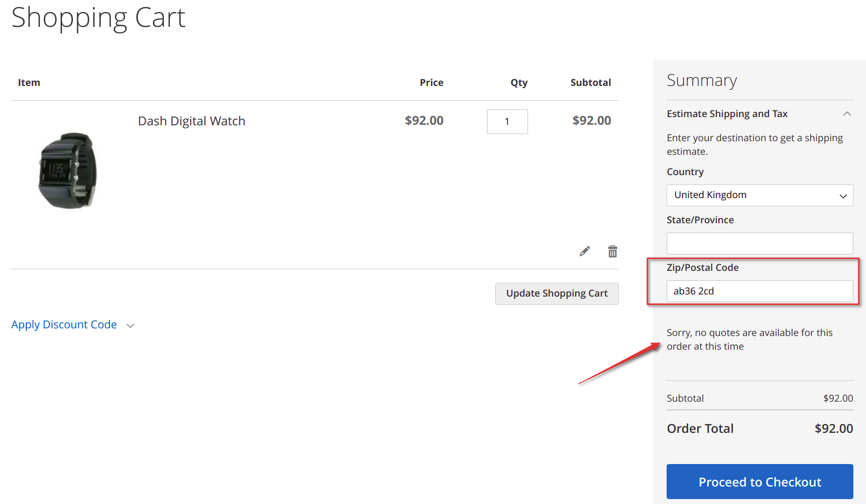866x504 pixels.
Task: Click the Qty column header
Action: [519, 83]
